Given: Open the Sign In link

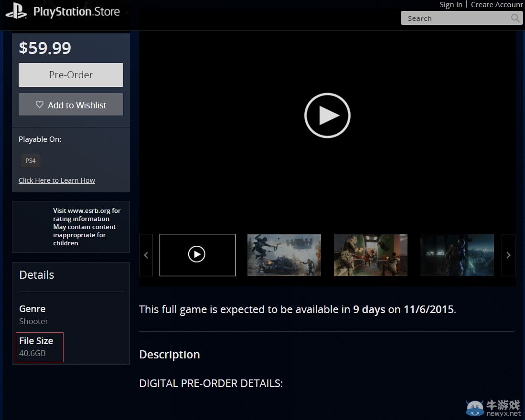Looking at the screenshot, I should pyautogui.click(x=450, y=5).
